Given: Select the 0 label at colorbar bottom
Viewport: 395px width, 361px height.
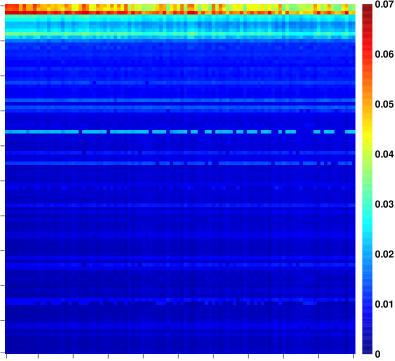Looking at the screenshot, I should tap(378, 353).
